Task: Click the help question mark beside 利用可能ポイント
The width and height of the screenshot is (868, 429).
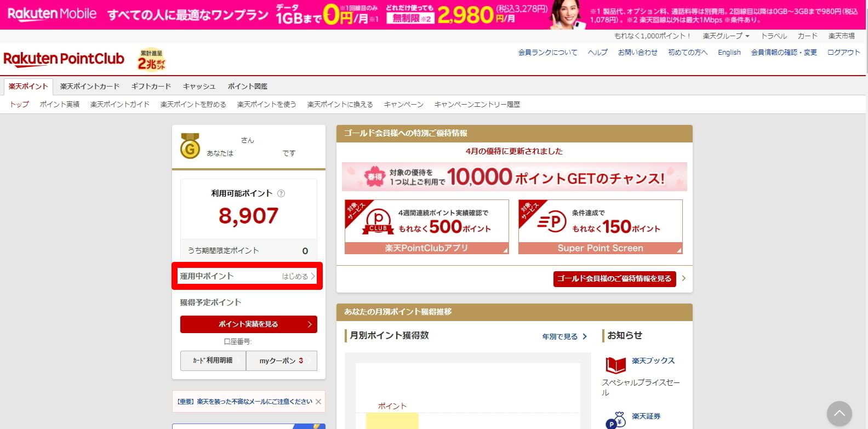Action: click(x=281, y=193)
